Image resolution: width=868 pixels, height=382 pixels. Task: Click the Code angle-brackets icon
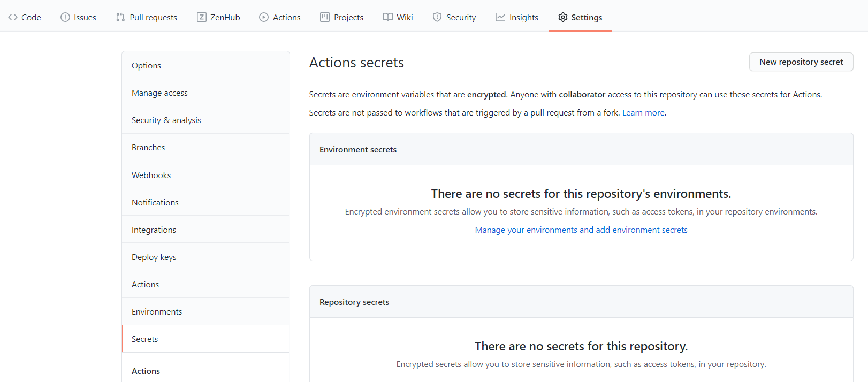tap(13, 17)
